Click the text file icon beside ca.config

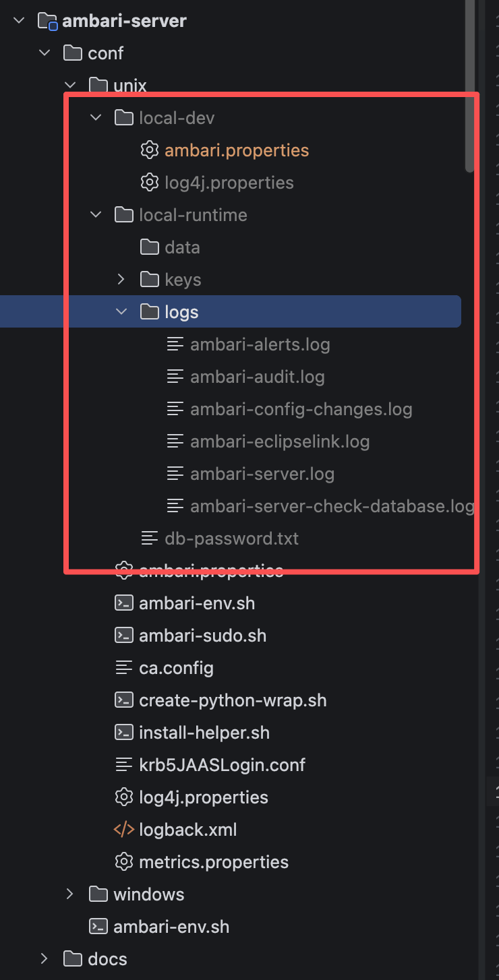(123, 668)
